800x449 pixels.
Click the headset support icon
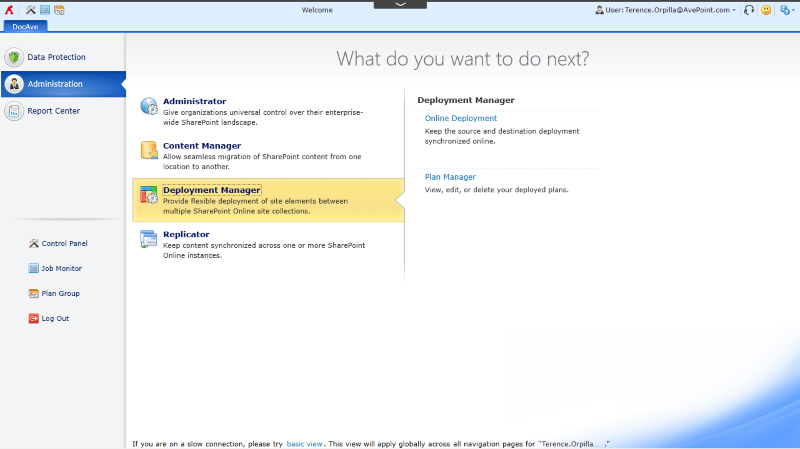749,10
